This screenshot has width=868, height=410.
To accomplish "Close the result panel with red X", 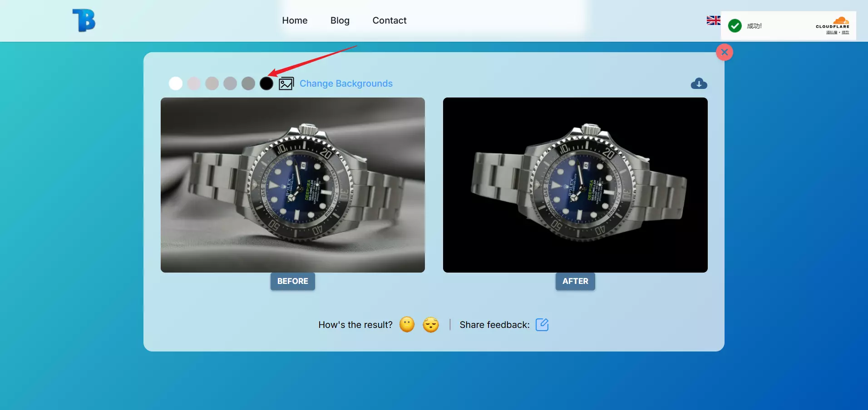I will (725, 52).
